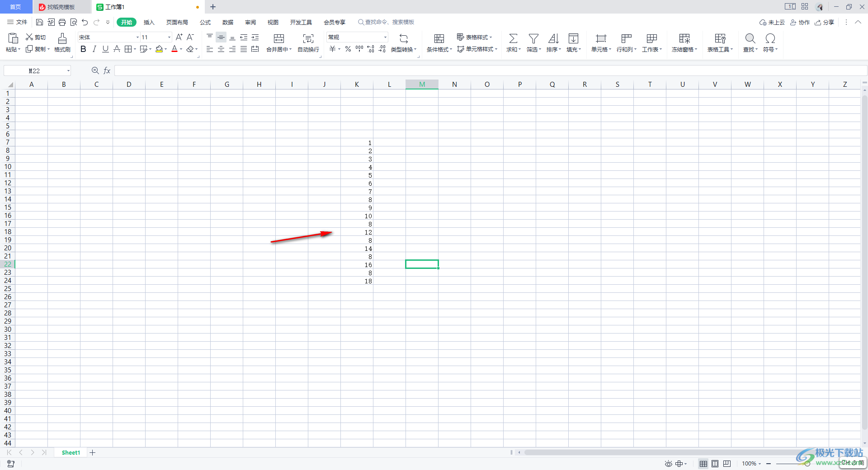
Task: Switch to the 视图 View tab
Action: tap(273, 22)
